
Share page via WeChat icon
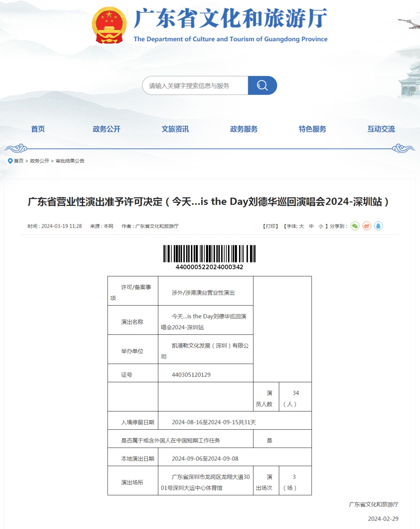point(355,226)
